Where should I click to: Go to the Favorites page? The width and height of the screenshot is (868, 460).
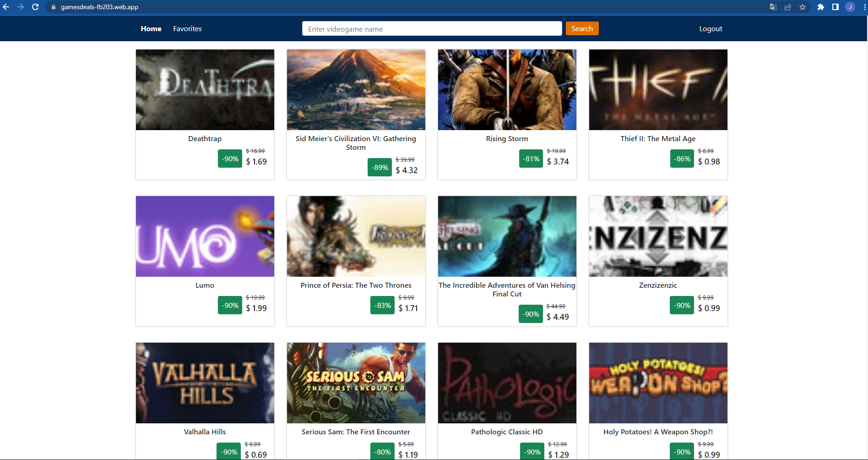[x=187, y=28]
